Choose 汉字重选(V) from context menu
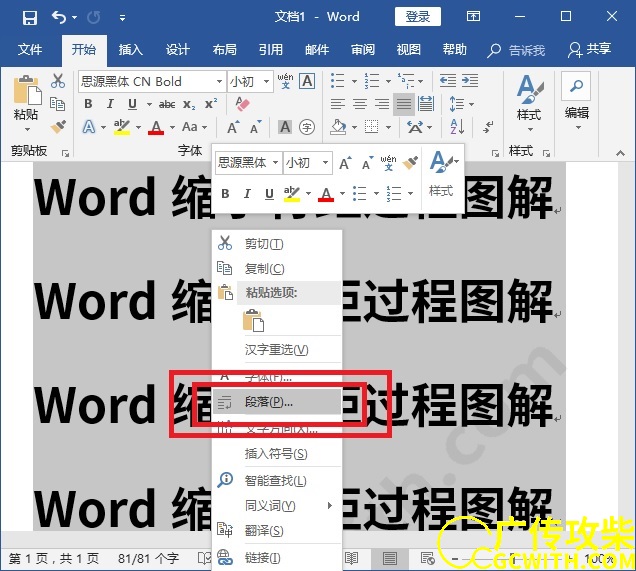The width and height of the screenshot is (636, 571). click(x=277, y=350)
